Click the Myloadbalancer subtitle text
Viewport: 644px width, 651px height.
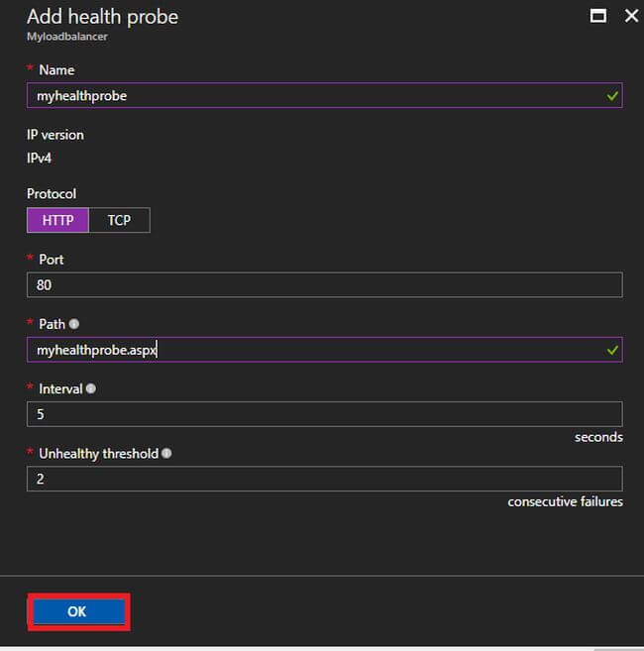(66, 37)
